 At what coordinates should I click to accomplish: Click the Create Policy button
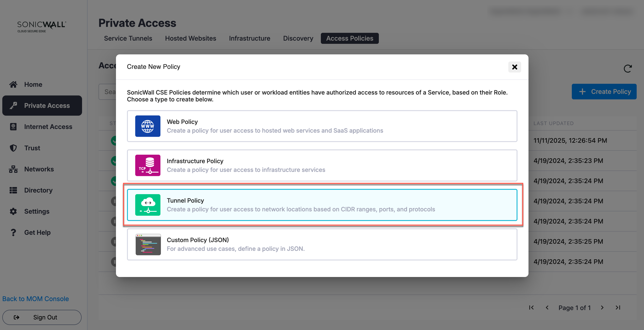(604, 92)
